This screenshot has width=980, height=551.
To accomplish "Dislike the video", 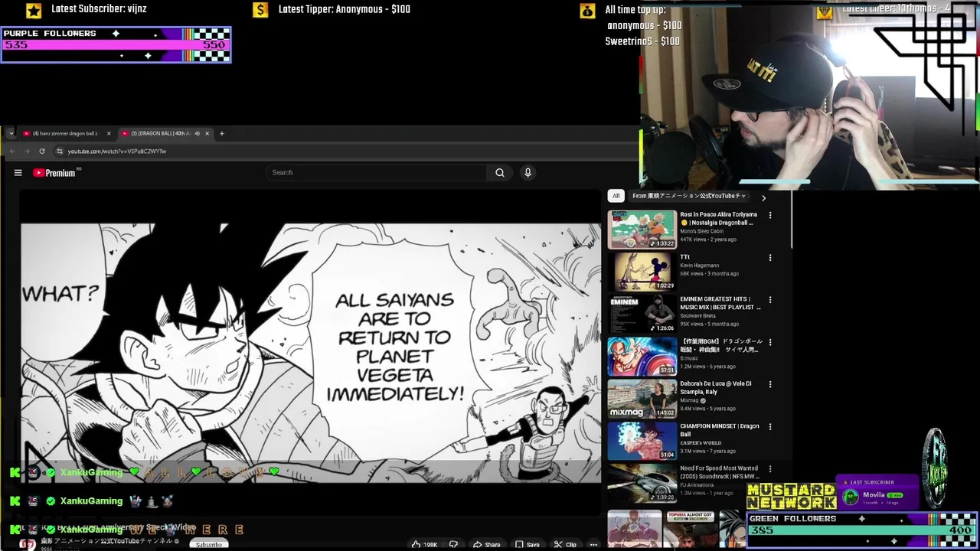I will (x=453, y=545).
